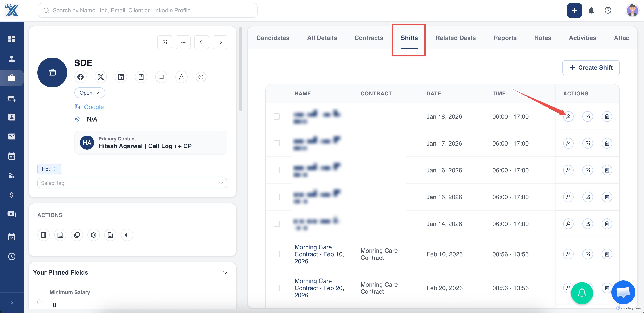
Task: Click the message bubble icon under SDE
Action: (x=161, y=77)
